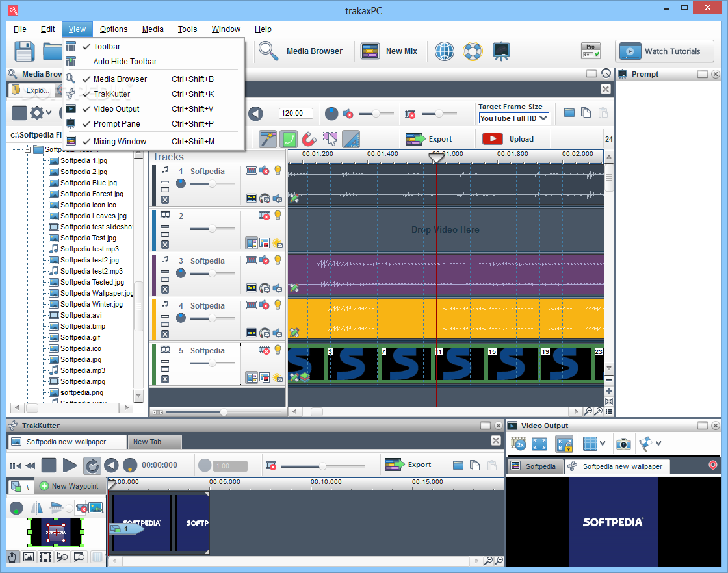
Task: Select Softpedia test2.mp3 file
Action: click(92, 271)
